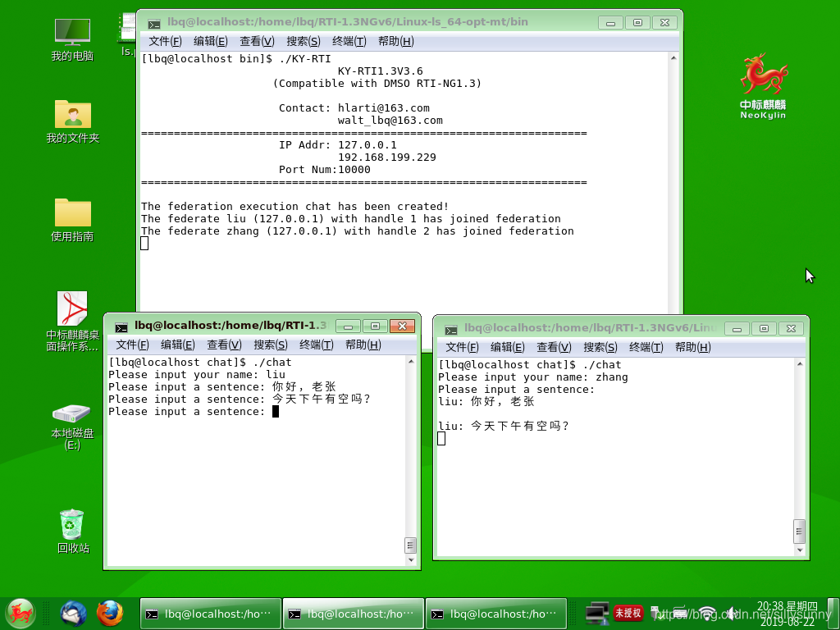Click the 中标麒麟 NeoKylin desktop logo
This screenshot has height=630, width=840.
pyautogui.click(x=763, y=86)
